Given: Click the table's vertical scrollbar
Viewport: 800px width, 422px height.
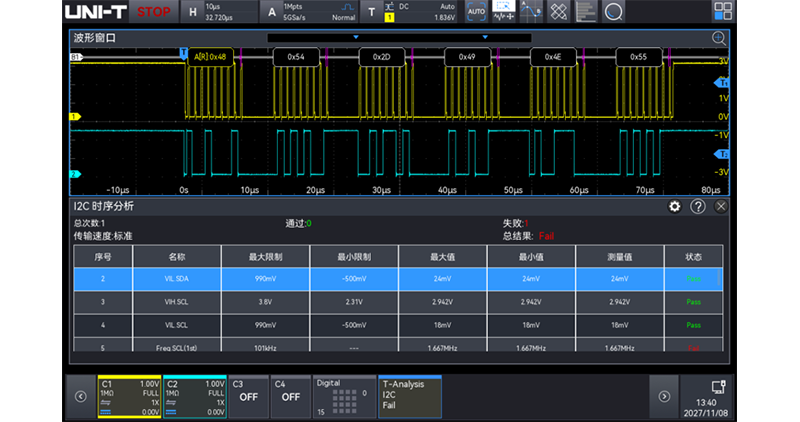Looking at the screenshot, I should coord(720,278).
